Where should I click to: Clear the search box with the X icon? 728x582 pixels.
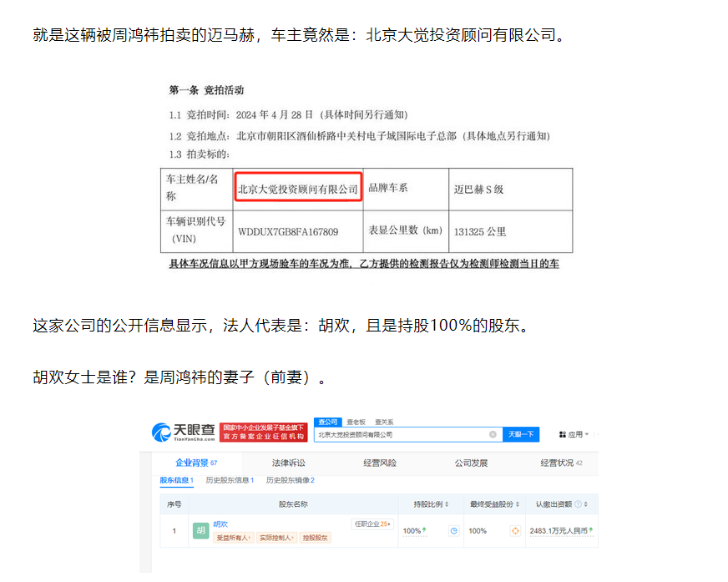click(493, 434)
